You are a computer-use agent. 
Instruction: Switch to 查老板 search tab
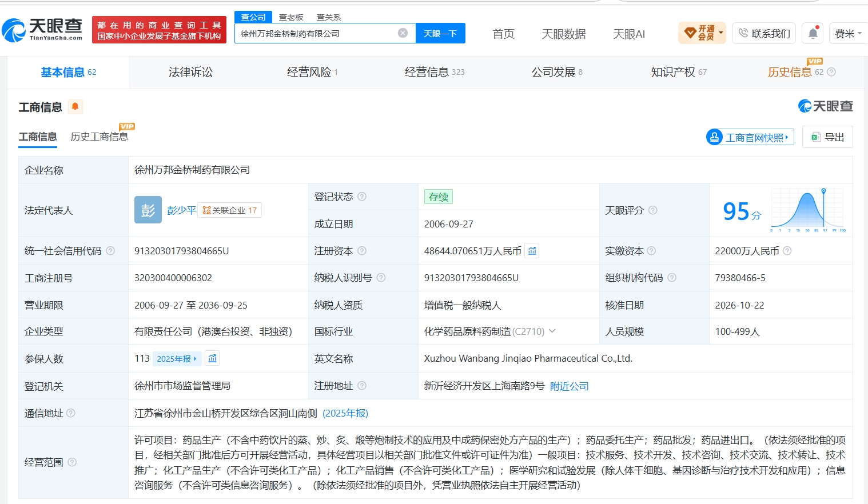tap(291, 17)
